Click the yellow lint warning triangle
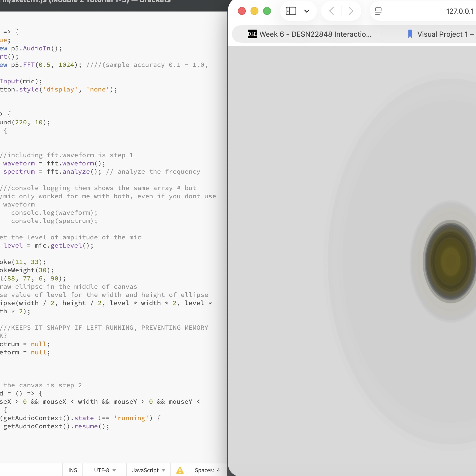 pyautogui.click(x=179, y=470)
